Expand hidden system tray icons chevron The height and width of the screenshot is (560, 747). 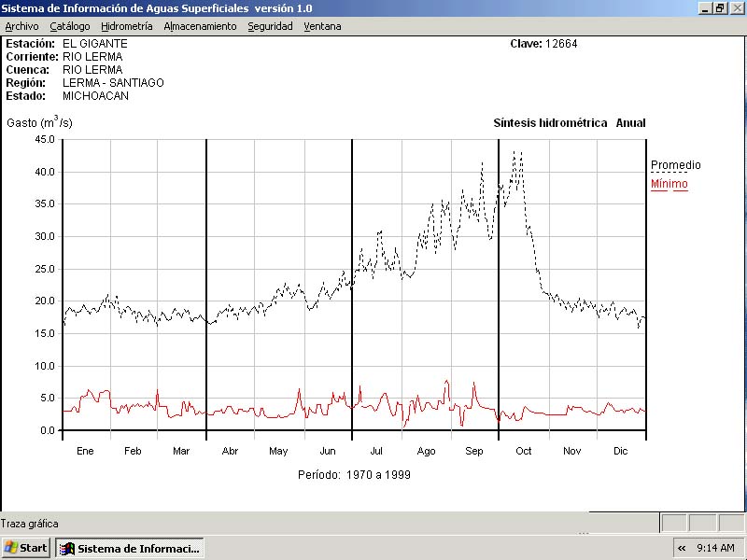click(x=682, y=548)
